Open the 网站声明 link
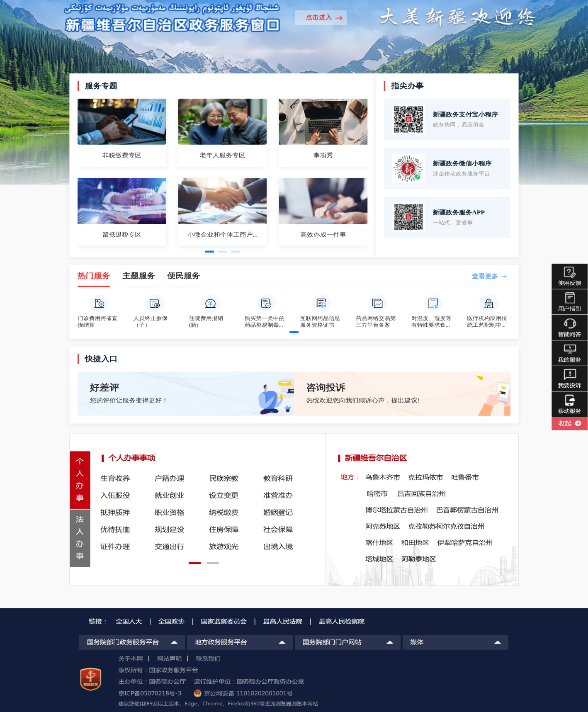This screenshot has width=588, height=712. 169,659
